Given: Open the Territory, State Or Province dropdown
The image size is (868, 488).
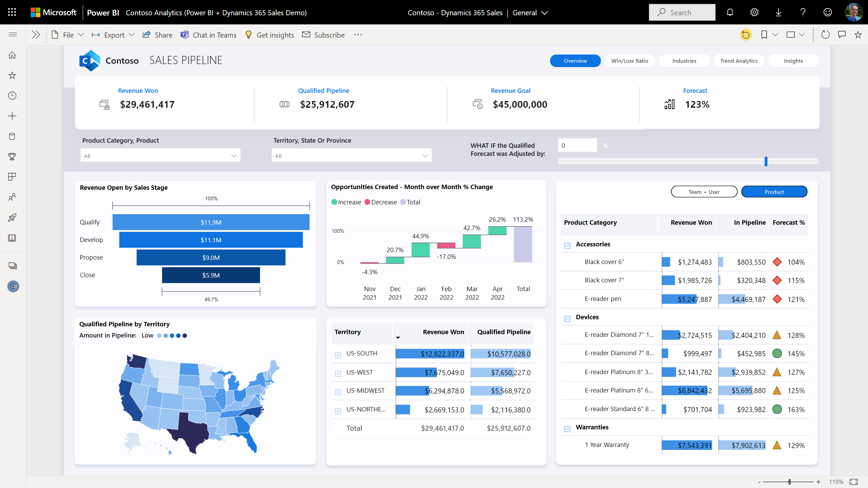Looking at the screenshot, I should click(351, 155).
